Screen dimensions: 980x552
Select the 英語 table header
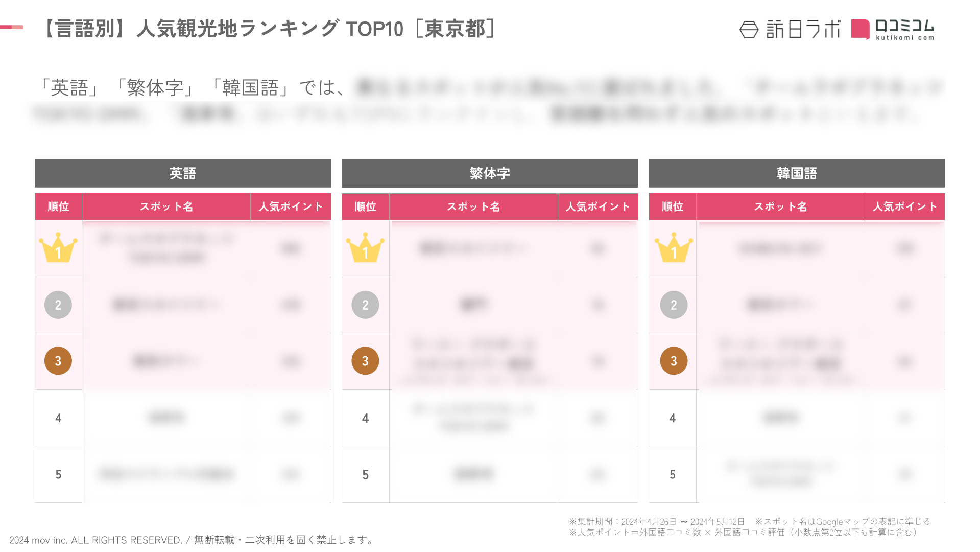183,173
